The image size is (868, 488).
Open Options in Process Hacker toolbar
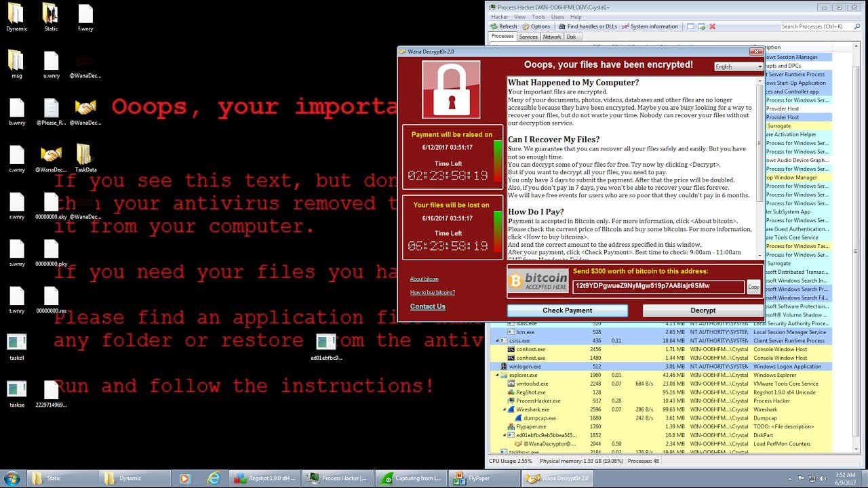point(536,26)
